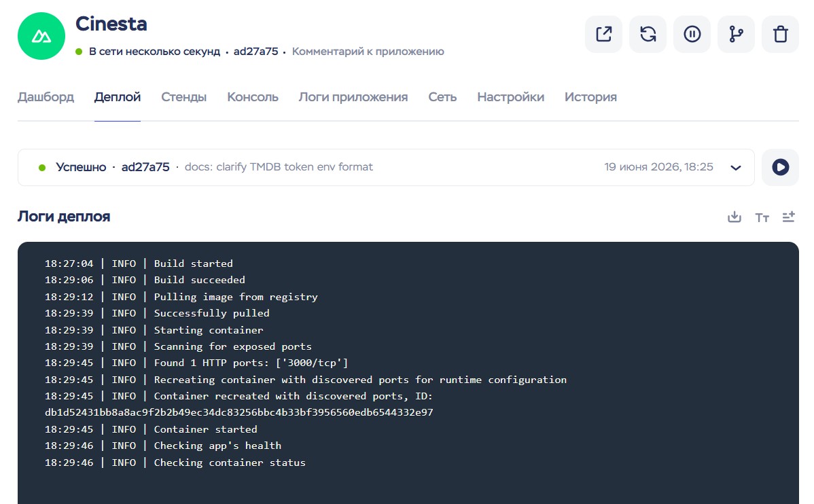This screenshot has height=504, width=814.
Task: Click the Build started log line
Action: pos(139,264)
